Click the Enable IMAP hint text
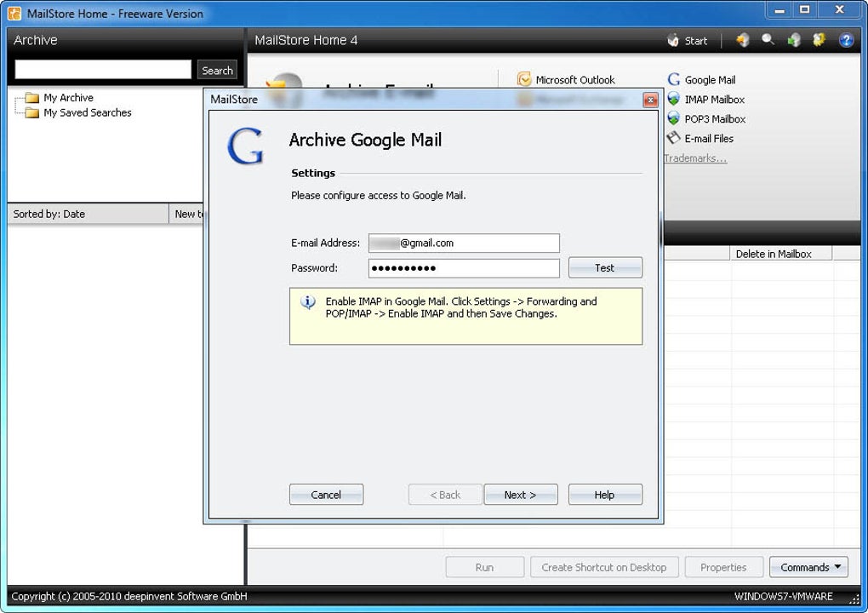The width and height of the screenshot is (868, 613). click(461, 307)
